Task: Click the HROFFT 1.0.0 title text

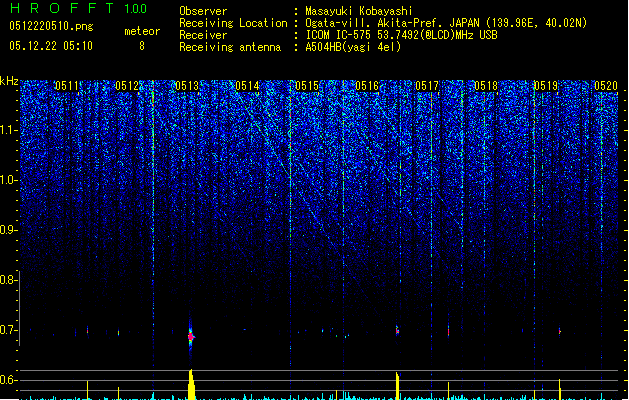Action: click(79, 8)
